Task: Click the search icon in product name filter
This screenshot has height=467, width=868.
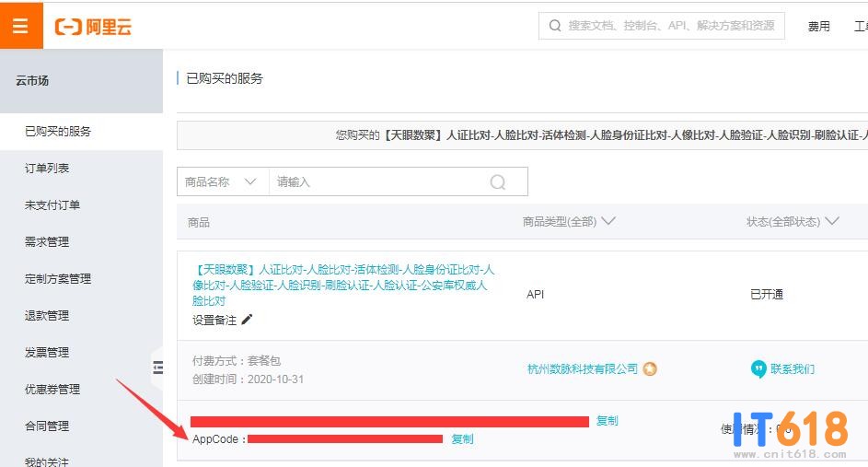Action: [498, 181]
